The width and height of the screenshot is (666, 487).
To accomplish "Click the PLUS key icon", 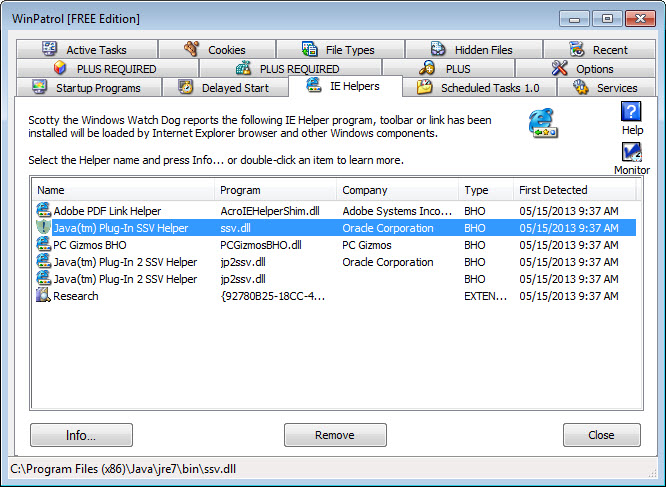I will click(426, 68).
